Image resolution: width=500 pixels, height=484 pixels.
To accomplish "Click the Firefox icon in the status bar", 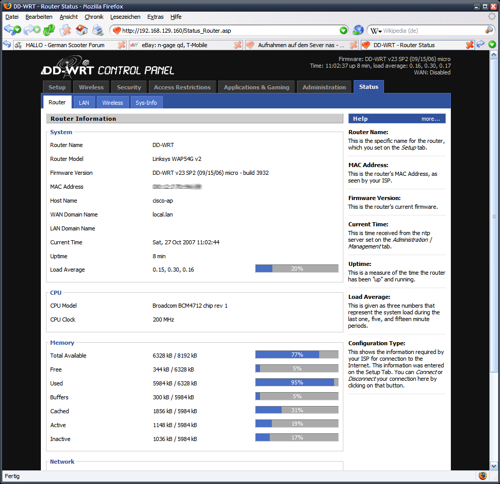I will 482,476.
